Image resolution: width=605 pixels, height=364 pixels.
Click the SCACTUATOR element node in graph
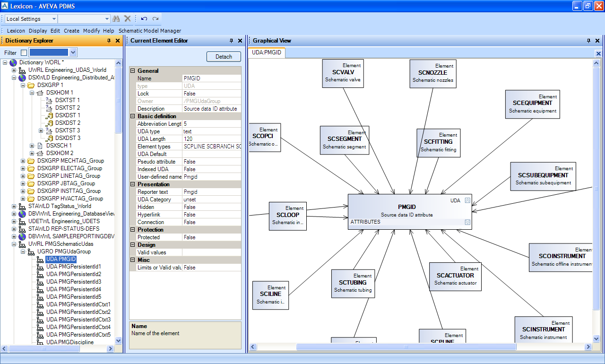[455, 276]
